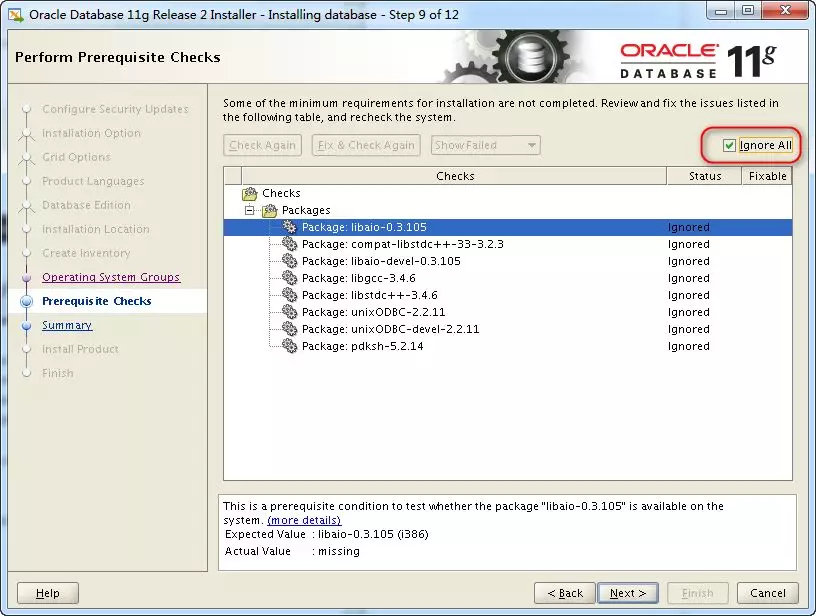The image size is (816, 616).
Task: Click the Status column header
Action: point(705,176)
